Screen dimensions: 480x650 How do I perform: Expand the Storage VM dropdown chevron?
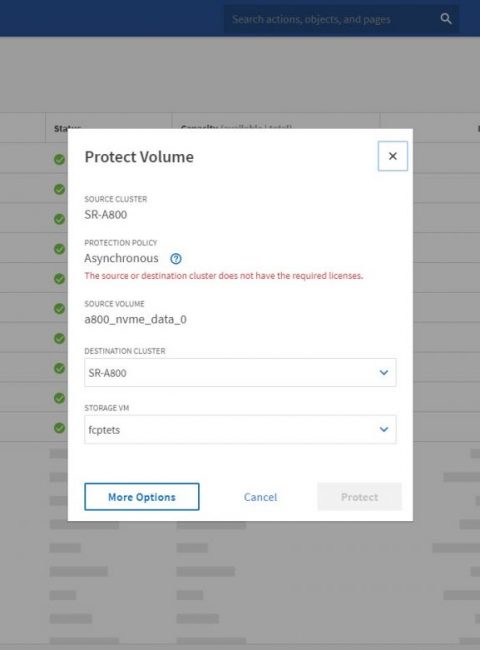pos(384,429)
